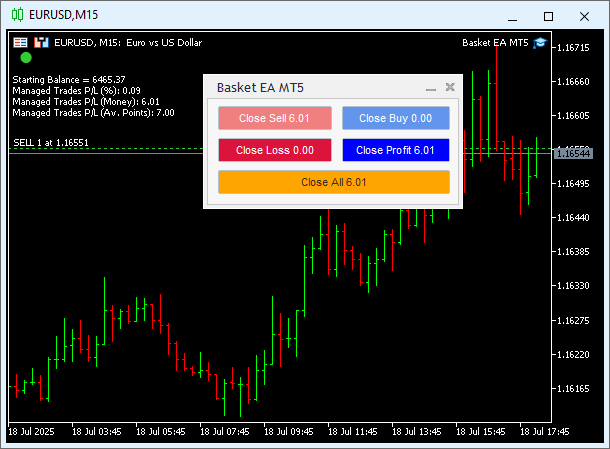The image size is (610, 449).
Task: Click the green status indicator dot
Action: click(26, 58)
